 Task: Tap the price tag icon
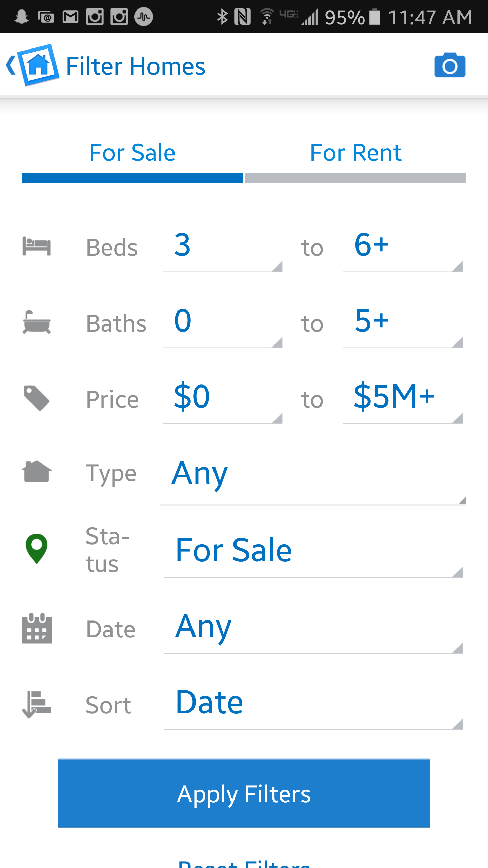[37, 398]
